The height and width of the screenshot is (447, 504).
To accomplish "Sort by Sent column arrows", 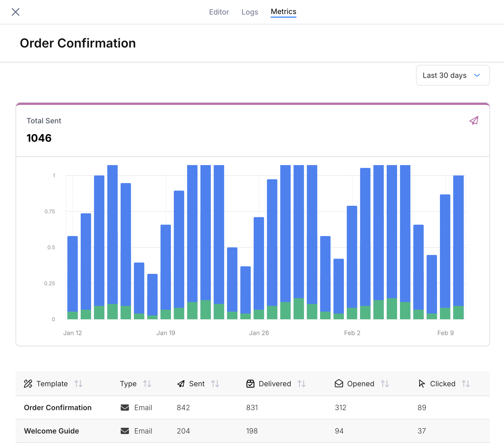I will click(x=215, y=384).
